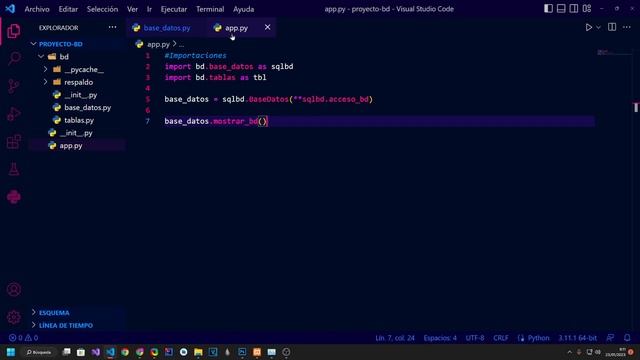Click in the Windows Búsqueda search box

click(x=39, y=352)
